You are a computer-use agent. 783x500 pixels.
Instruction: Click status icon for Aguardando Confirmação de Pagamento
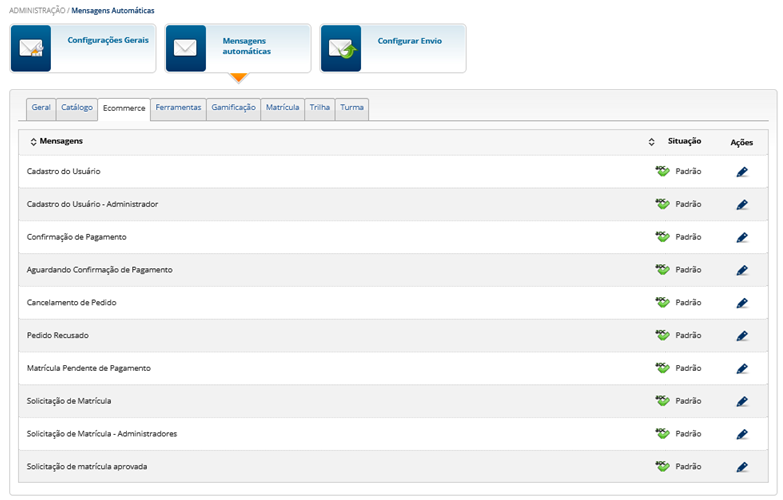[661, 270]
